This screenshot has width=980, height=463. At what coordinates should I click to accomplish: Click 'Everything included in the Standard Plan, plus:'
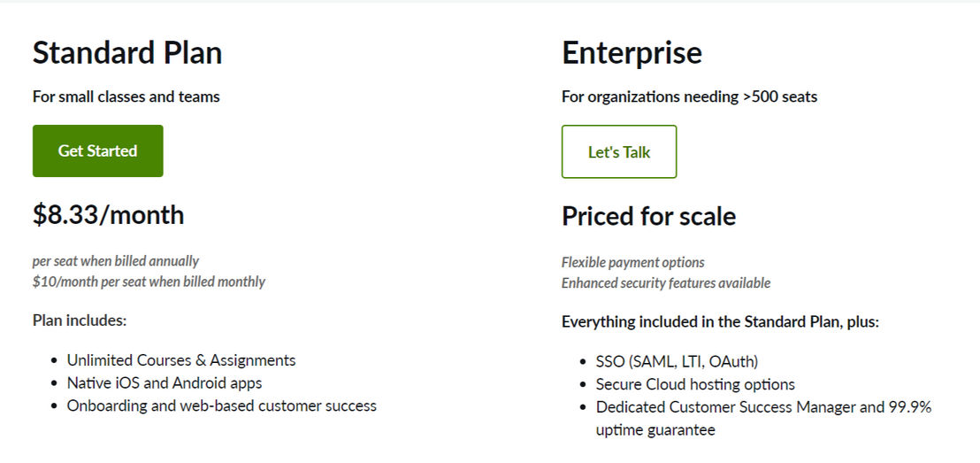[x=721, y=322]
